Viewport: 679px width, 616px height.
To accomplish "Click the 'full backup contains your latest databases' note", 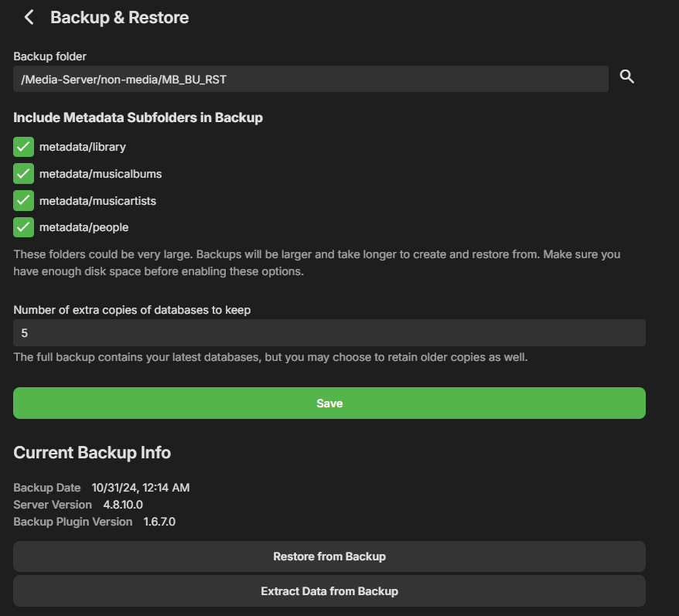I will tap(270, 357).
